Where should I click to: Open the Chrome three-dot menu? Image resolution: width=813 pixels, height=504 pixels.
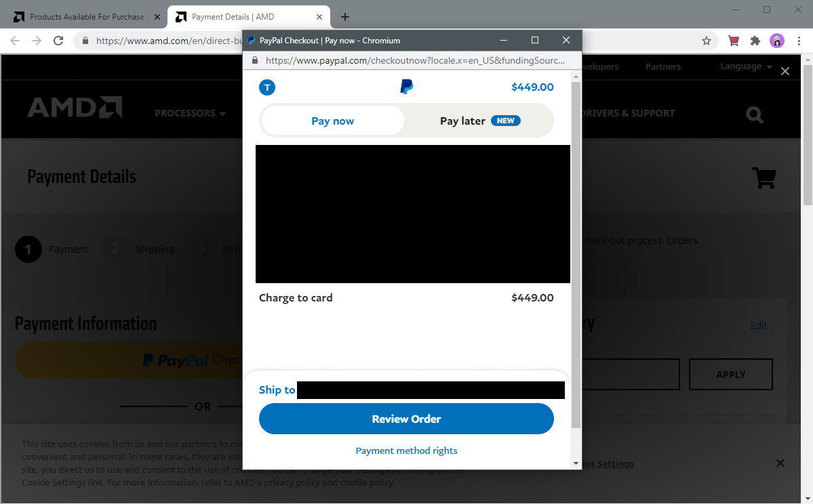coord(799,41)
